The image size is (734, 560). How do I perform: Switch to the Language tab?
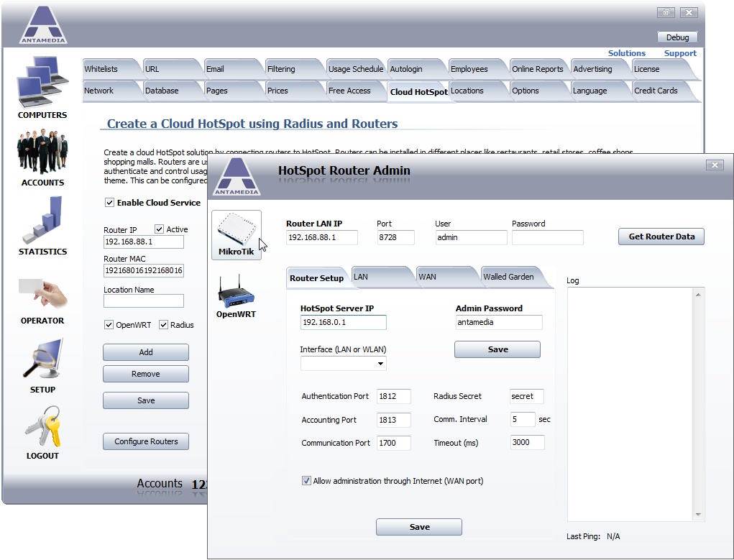point(600,91)
